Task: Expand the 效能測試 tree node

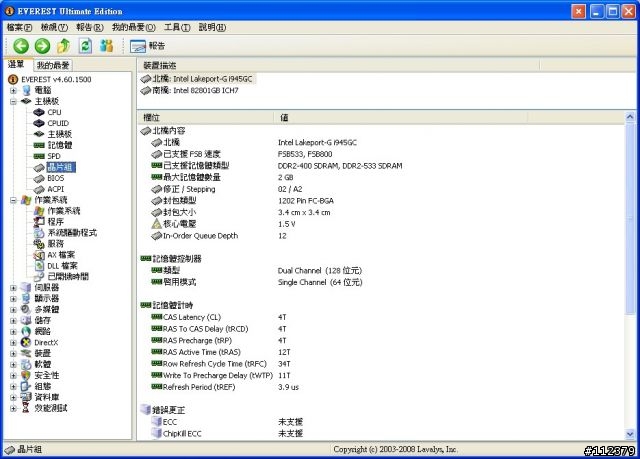Action: 13,408
